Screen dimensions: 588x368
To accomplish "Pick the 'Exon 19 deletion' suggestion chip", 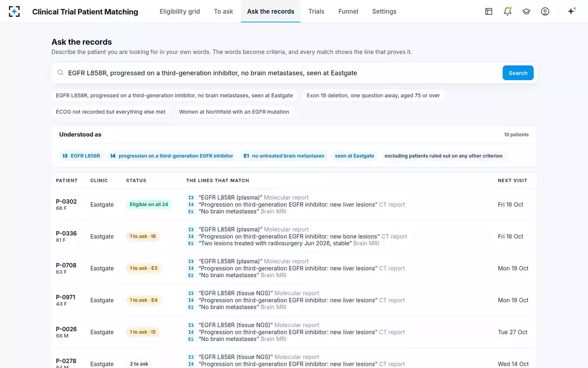I will click(373, 96).
